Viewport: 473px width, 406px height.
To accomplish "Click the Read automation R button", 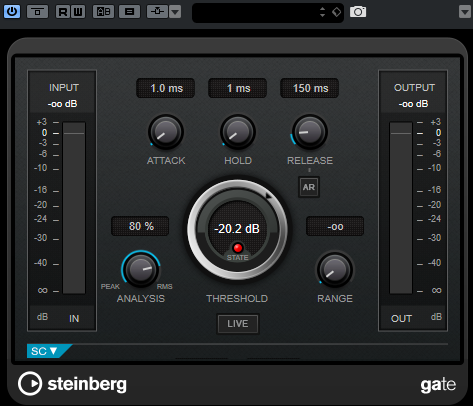I will point(63,12).
